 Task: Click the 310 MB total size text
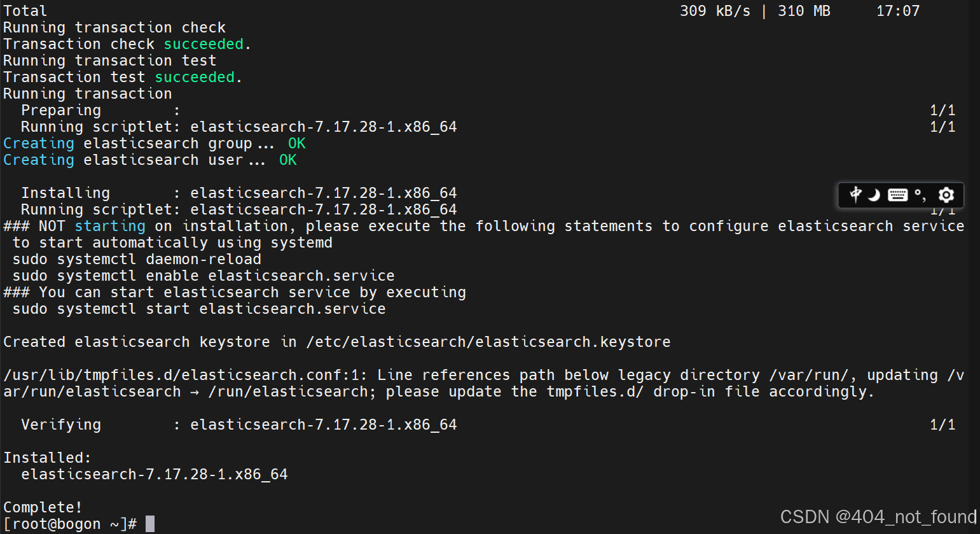(803, 10)
